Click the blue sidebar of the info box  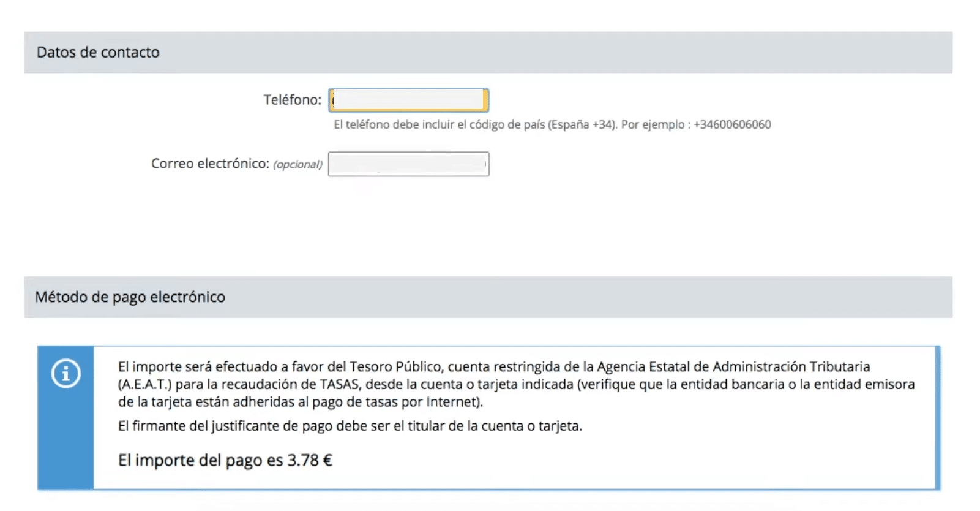pos(65,418)
